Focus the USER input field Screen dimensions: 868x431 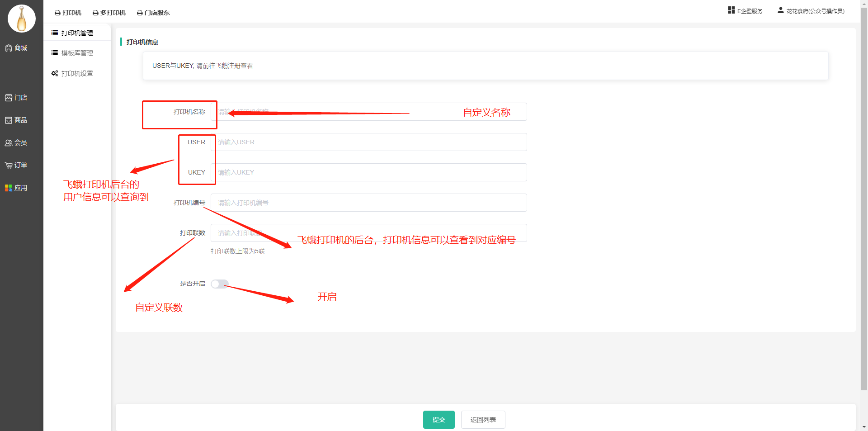click(368, 142)
